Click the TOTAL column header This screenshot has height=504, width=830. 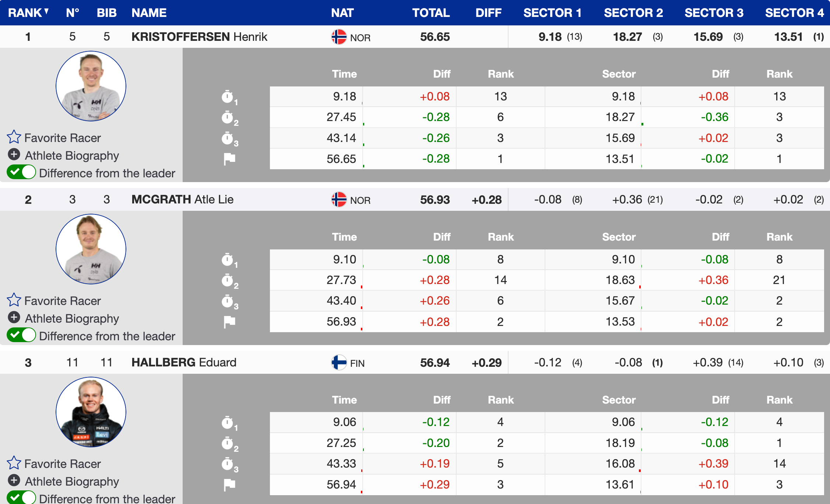pos(430,13)
